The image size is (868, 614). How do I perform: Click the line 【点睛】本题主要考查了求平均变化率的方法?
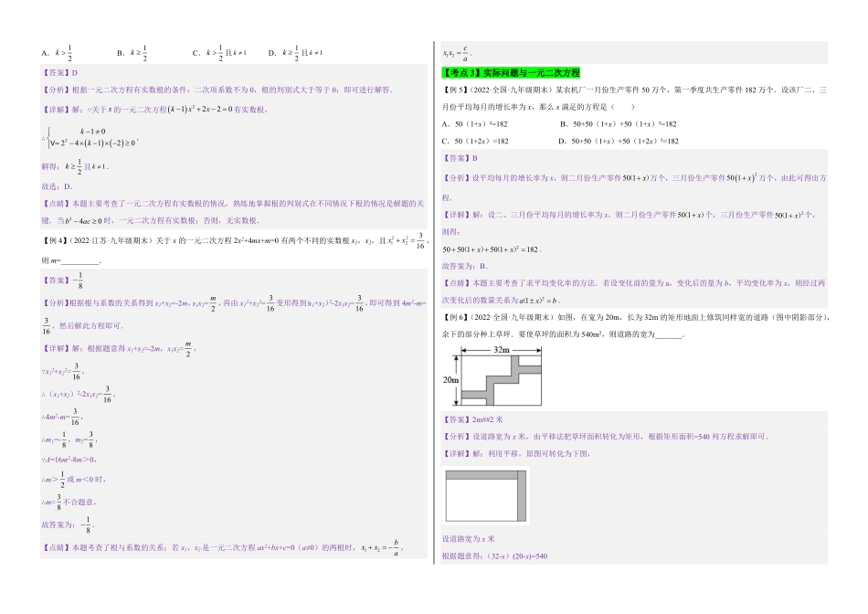(x=634, y=283)
